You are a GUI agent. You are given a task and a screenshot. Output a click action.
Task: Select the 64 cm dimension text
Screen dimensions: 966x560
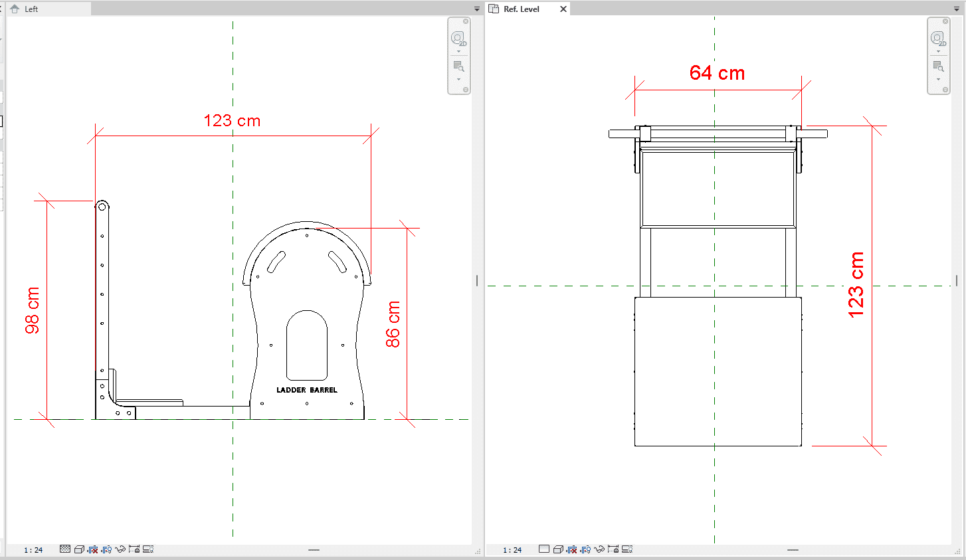(717, 73)
